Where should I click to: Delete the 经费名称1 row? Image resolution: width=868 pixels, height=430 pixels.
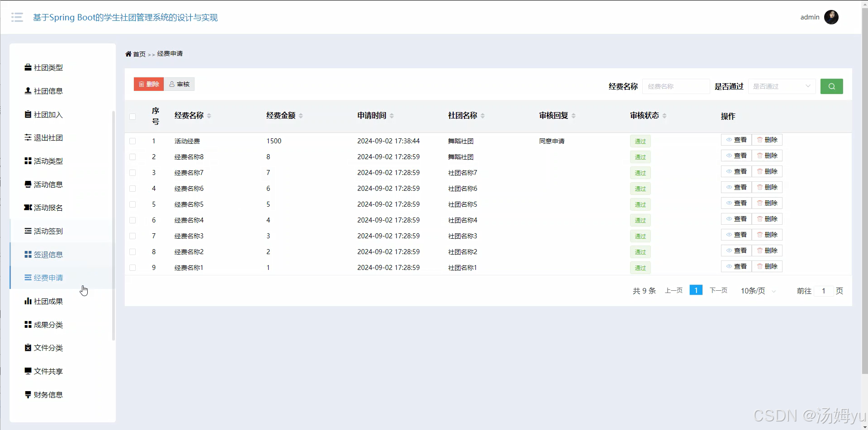point(767,266)
